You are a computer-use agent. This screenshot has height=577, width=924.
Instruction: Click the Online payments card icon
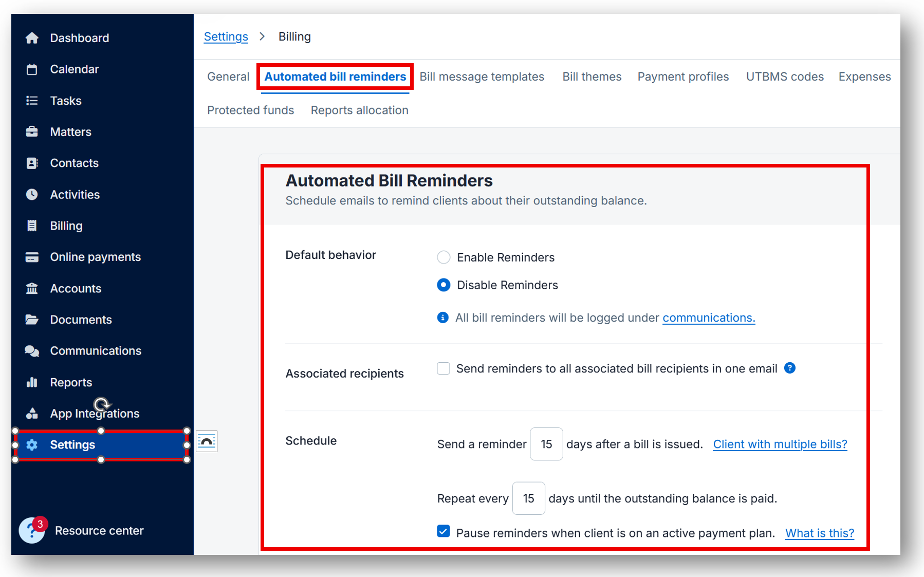click(x=32, y=256)
